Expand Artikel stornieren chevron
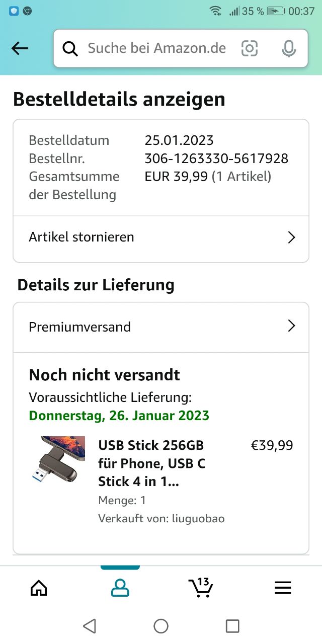This screenshot has width=322, height=644. click(291, 237)
